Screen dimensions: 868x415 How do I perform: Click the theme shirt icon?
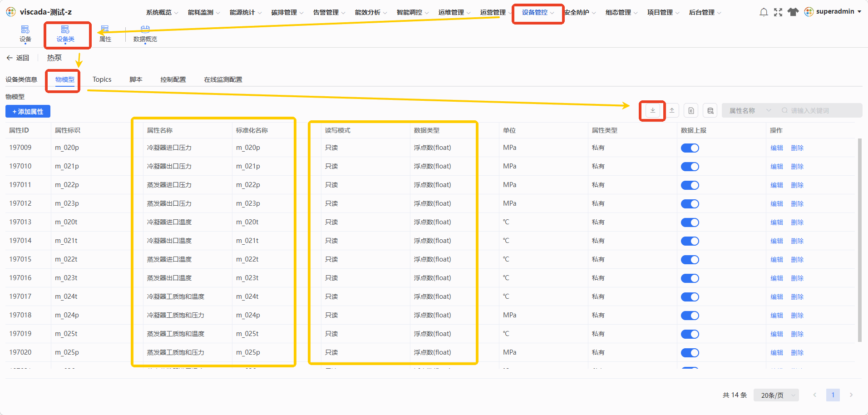pyautogui.click(x=793, y=12)
